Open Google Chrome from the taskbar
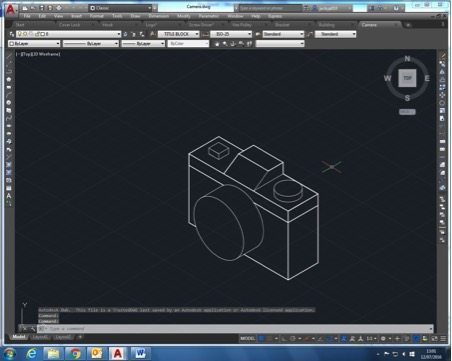The height and width of the screenshot is (361, 452). 75,353
